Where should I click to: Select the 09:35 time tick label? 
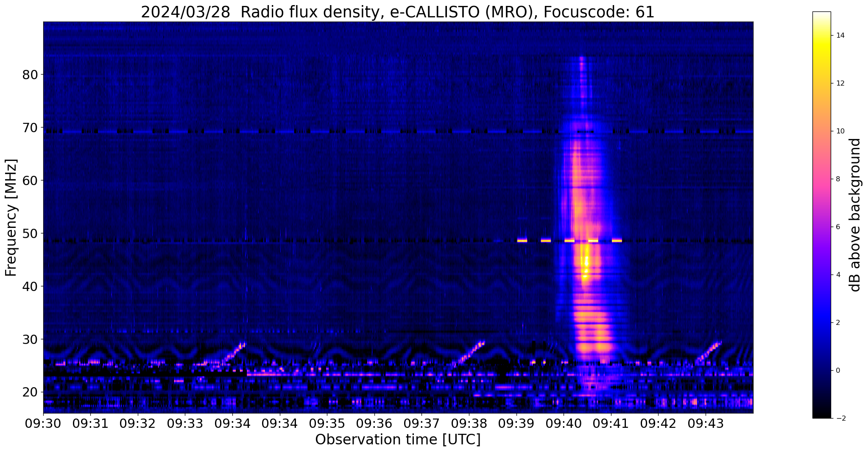click(x=327, y=424)
